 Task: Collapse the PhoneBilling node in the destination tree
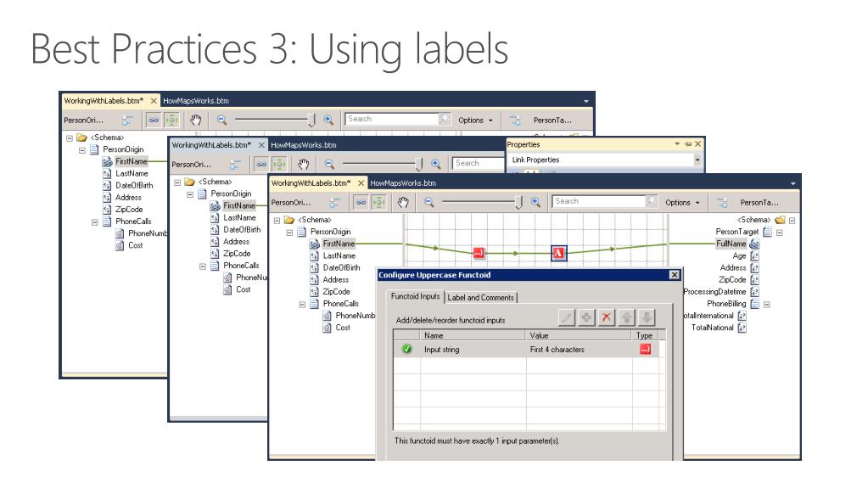pyautogui.click(x=767, y=304)
